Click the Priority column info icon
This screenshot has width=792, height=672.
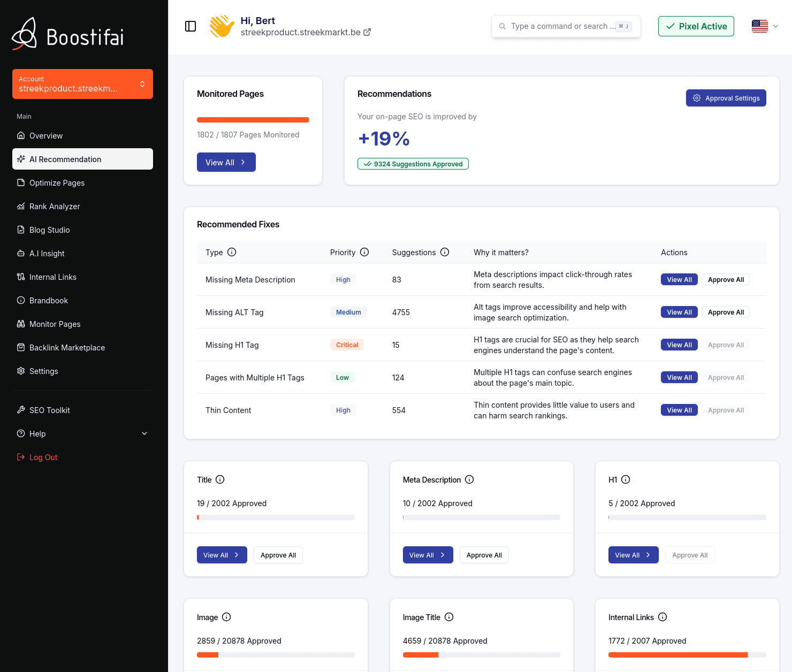pyautogui.click(x=364, y=252)
